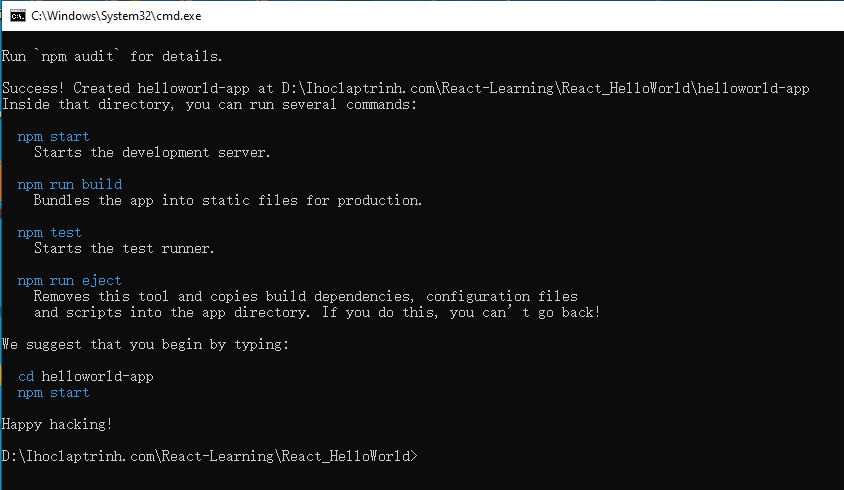844x490 pixels.
Task: Click 'Starts the test runner.' description
Action: click(x=124, y=249)
